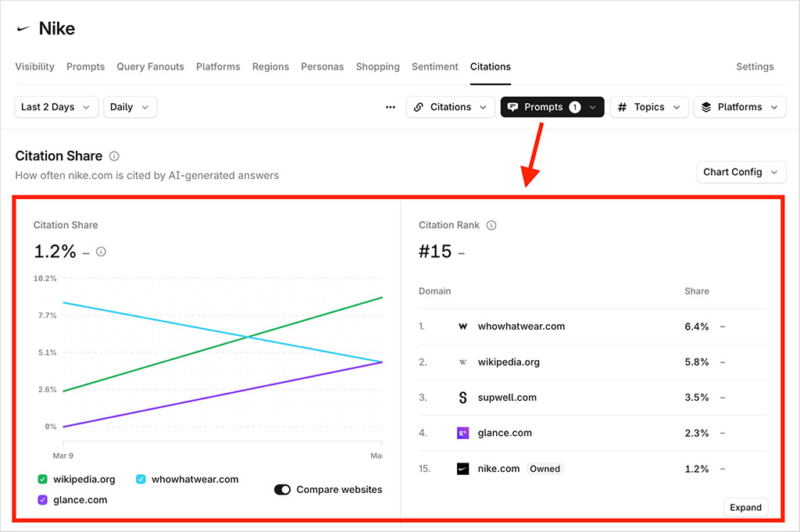The height and width of the screenshot is (532, 800).
Task: Toggle the purple glance.com legend checkbox
Action: 42,500
